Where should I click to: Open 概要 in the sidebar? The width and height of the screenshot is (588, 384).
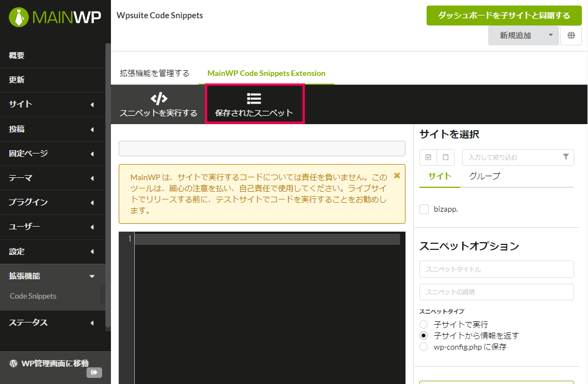[x=53, y=55]
